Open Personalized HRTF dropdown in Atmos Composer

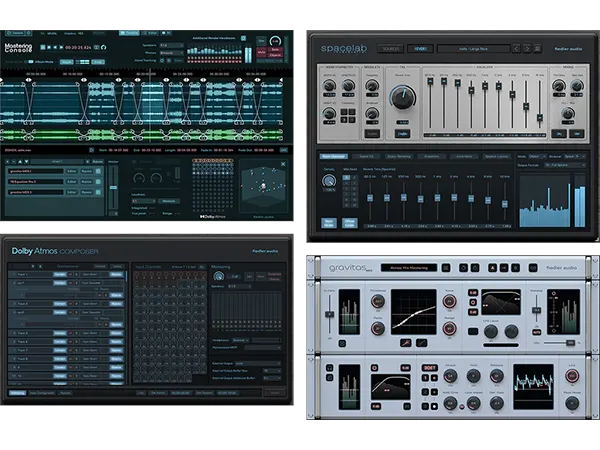point(262,348)
